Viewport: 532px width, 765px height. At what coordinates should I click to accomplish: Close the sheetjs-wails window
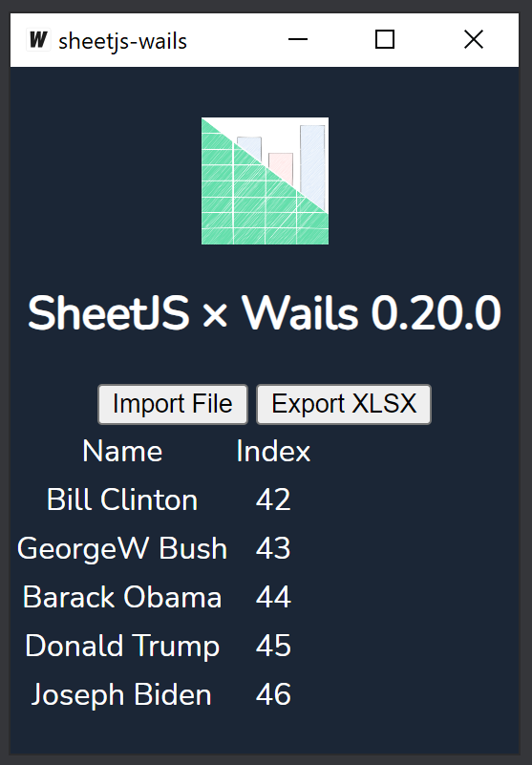(x=474, y=40)
